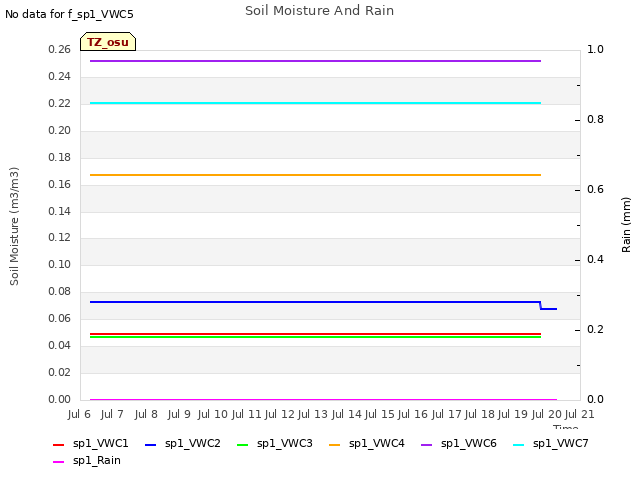This screenshot has height=480, width=640.
Task: Select the sp1_VWC2 legend label
Action: point(193,444)
